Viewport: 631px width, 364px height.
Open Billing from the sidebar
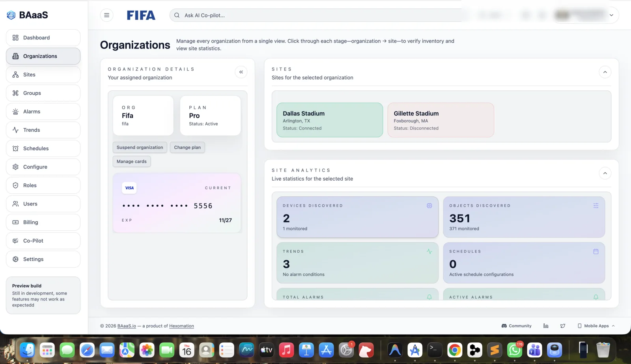click(43, 222)
